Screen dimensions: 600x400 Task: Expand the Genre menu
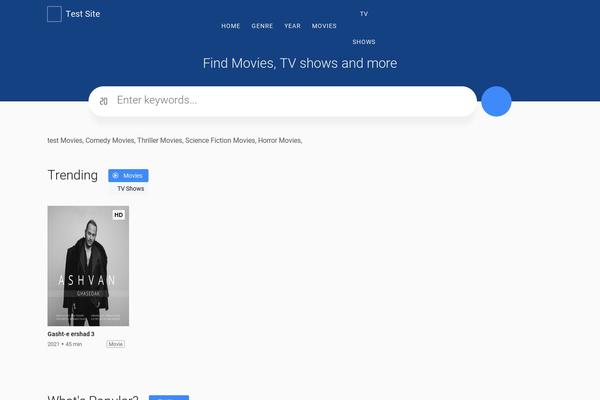point(262,26)
